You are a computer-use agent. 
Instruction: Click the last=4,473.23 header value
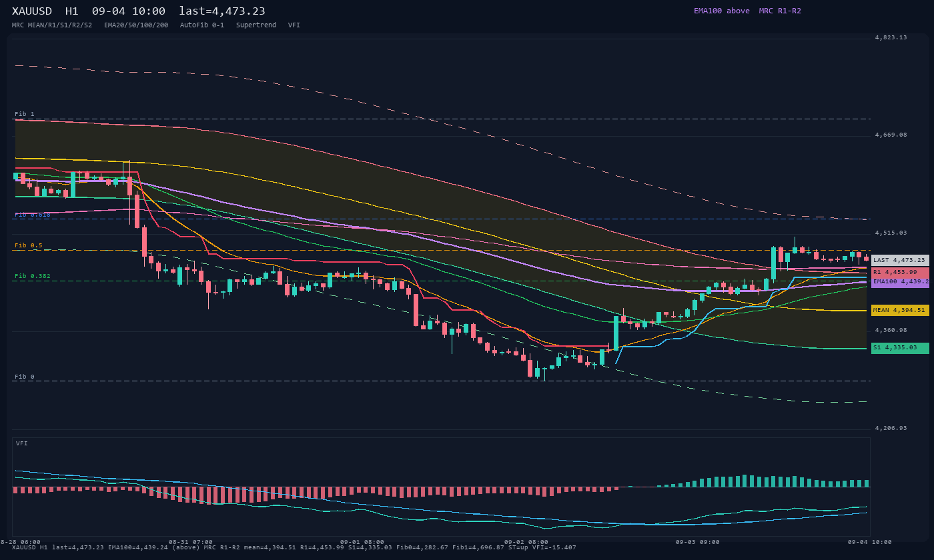pyautogui.click(x=222, y=11)
